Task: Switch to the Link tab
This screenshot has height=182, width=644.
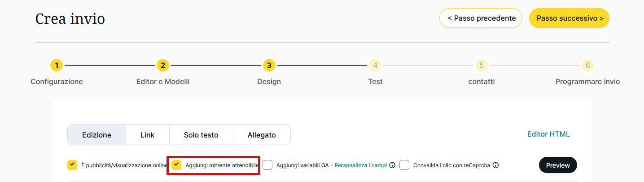Action: (x=147, y=135)
